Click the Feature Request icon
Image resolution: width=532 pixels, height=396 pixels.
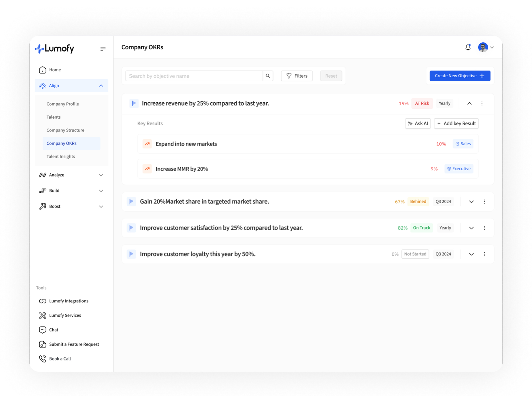pos(42,344)
